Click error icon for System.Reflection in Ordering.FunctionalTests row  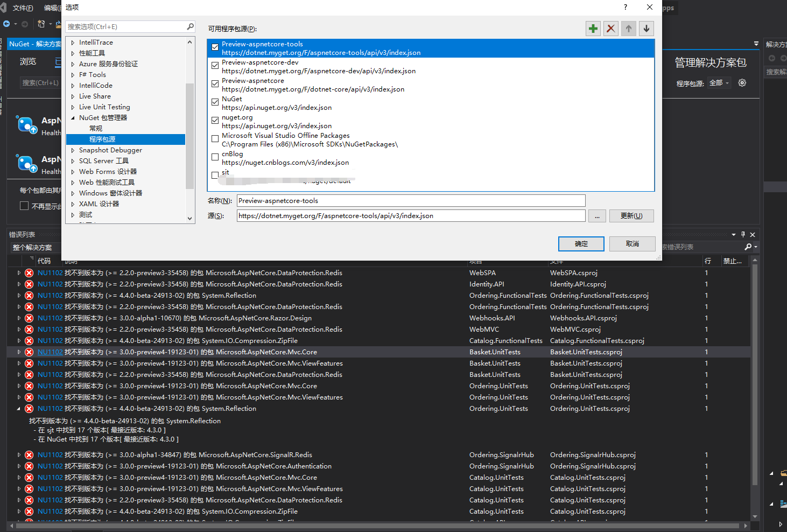29,296
